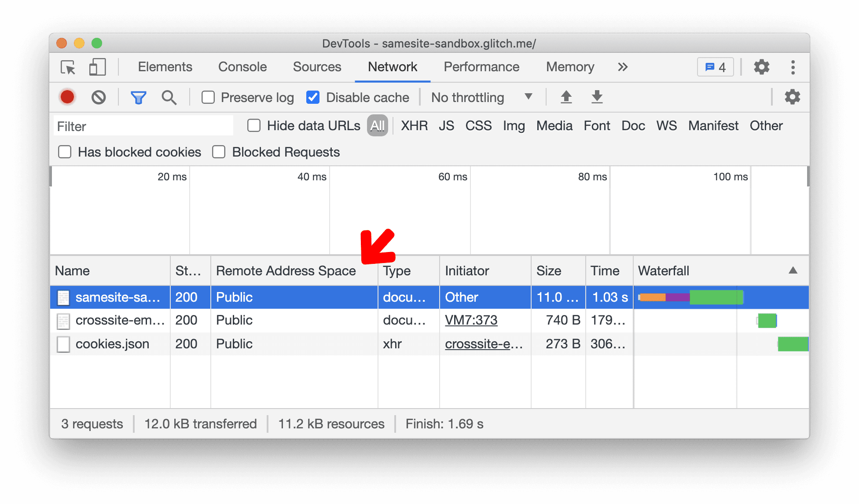
Task: Click the clear network log icon
Action: pos(98,97)
